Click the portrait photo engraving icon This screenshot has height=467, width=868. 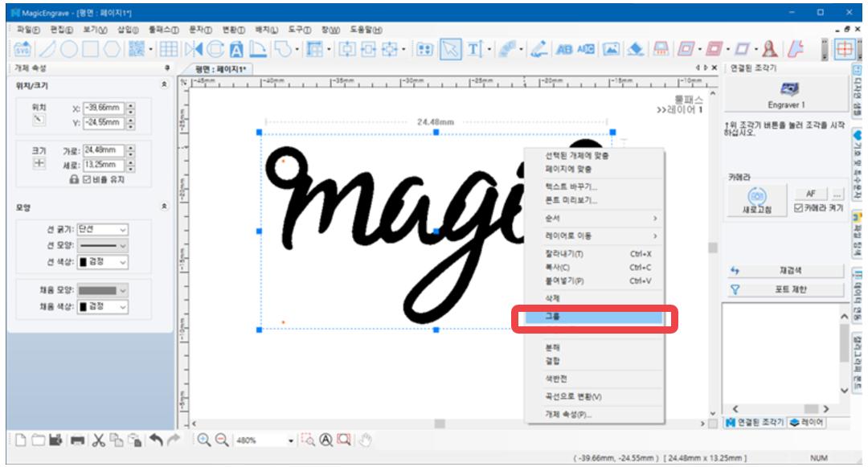(769, 49)
